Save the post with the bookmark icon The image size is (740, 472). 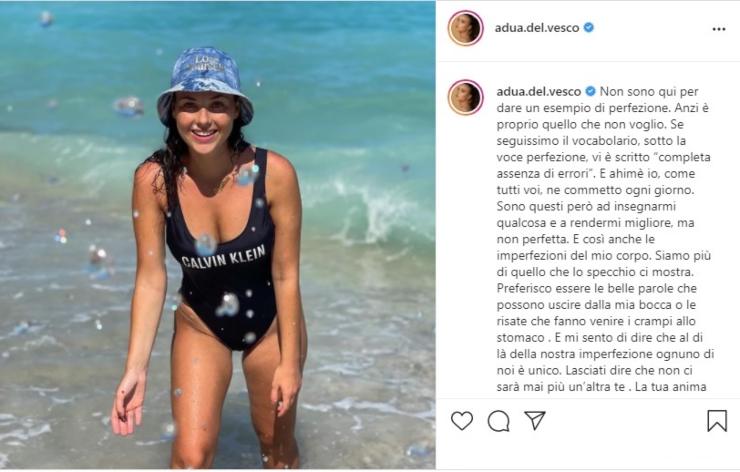tap(717, 421)
